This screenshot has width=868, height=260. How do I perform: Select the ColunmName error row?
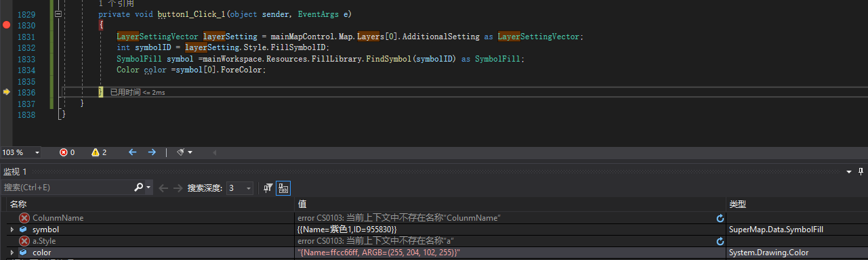434,218
